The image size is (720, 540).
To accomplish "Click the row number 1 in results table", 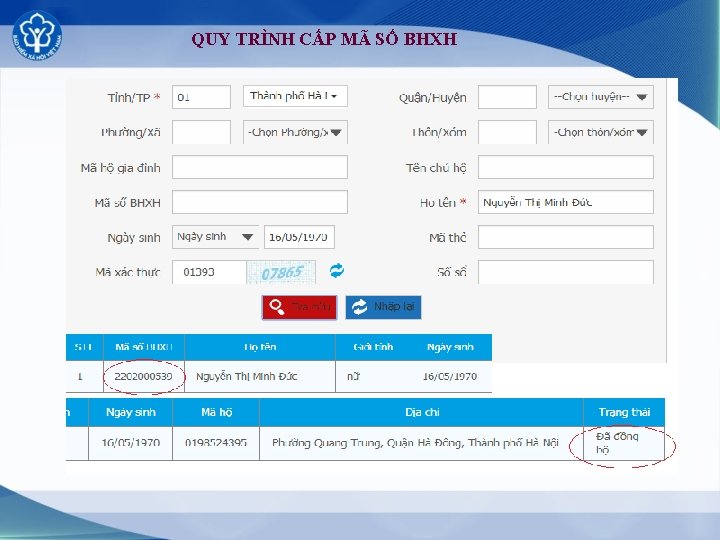I will 80,377.
